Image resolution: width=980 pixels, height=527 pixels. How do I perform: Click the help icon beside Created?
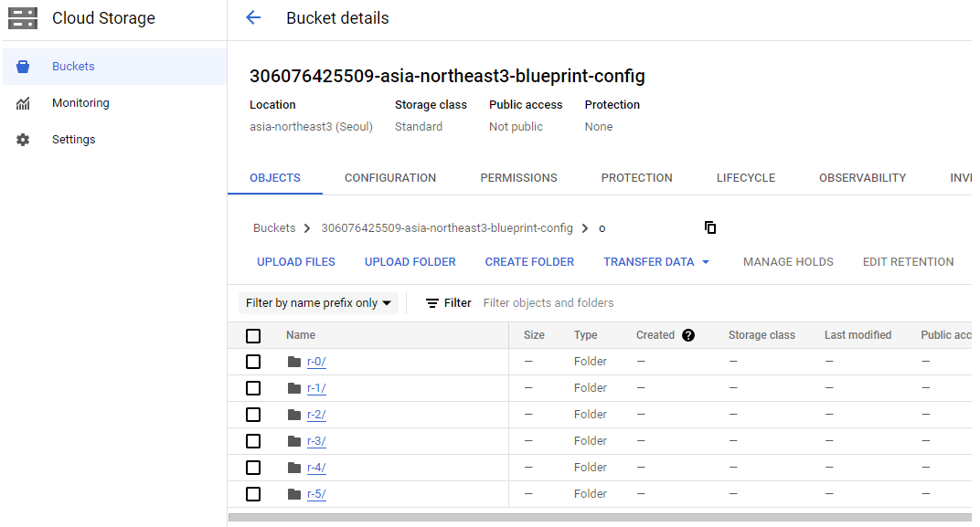[x=688, y=335]
